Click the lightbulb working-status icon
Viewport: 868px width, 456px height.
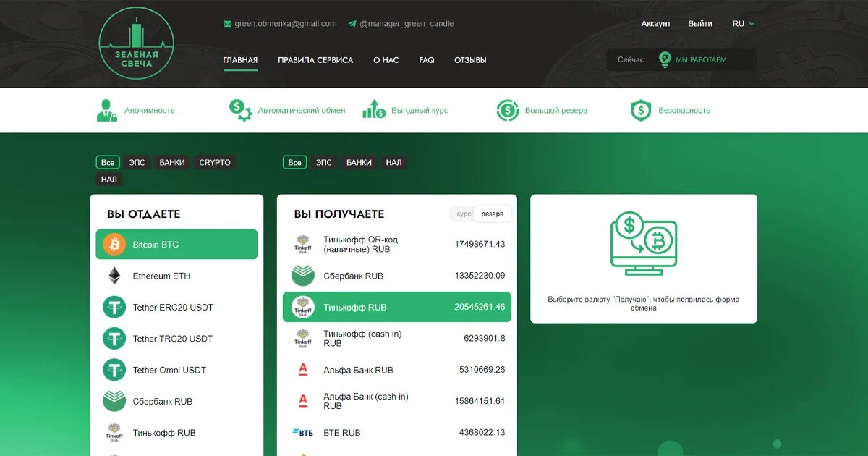pos(665,59)
